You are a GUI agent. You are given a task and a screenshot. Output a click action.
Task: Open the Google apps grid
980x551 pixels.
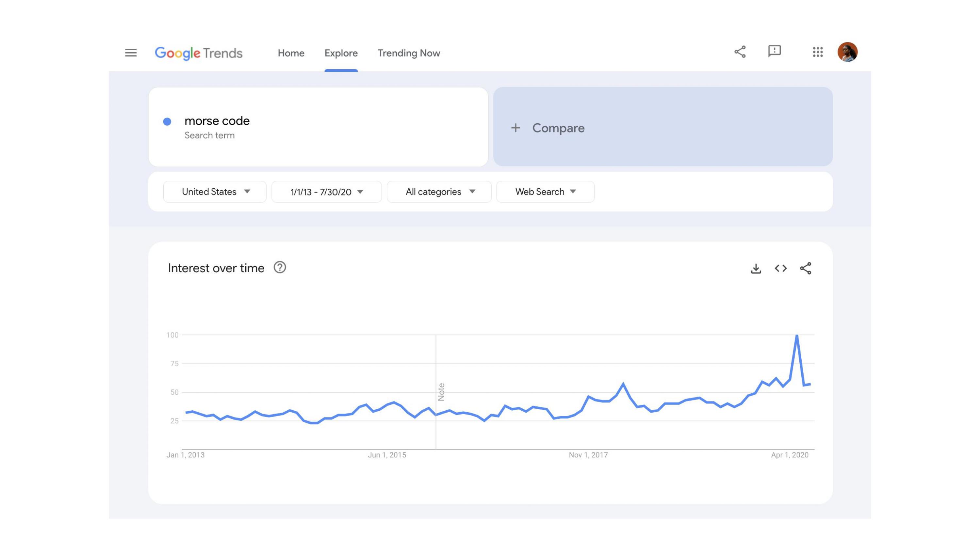tap(817, 52)
